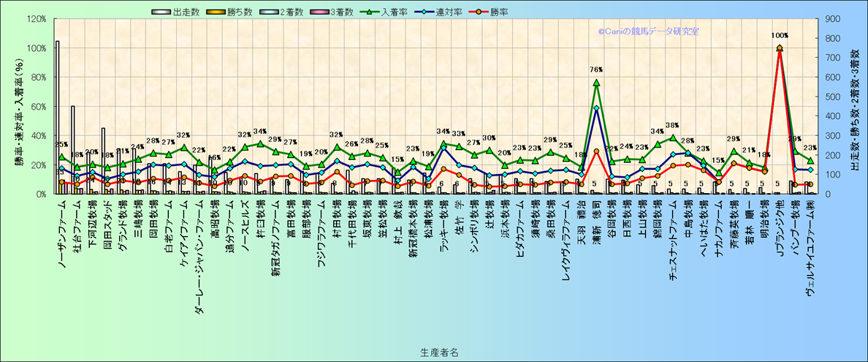
Task: Click the 38% data label above チェスナットファーム
Action: tap(672, 126)
